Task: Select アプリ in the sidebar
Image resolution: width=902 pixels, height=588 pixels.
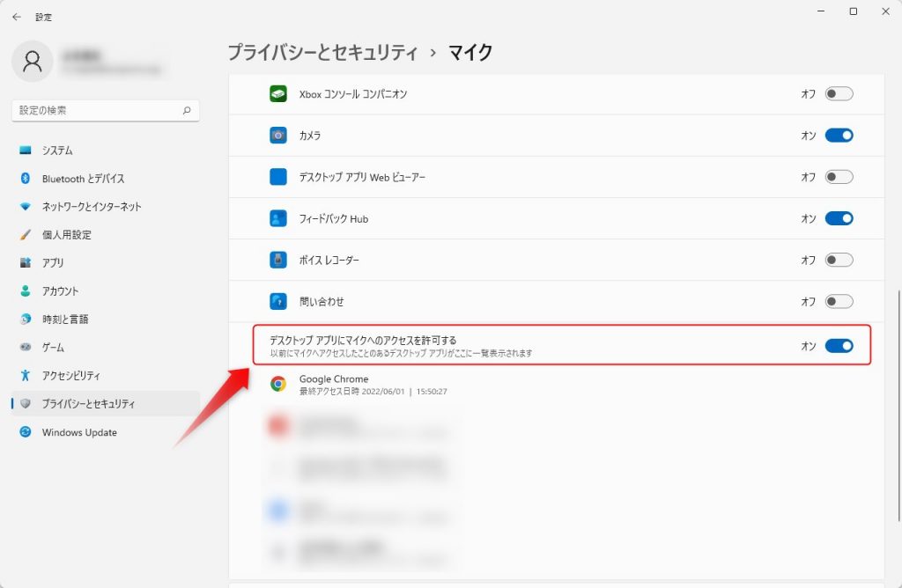Action: click(x=106, y=262)
